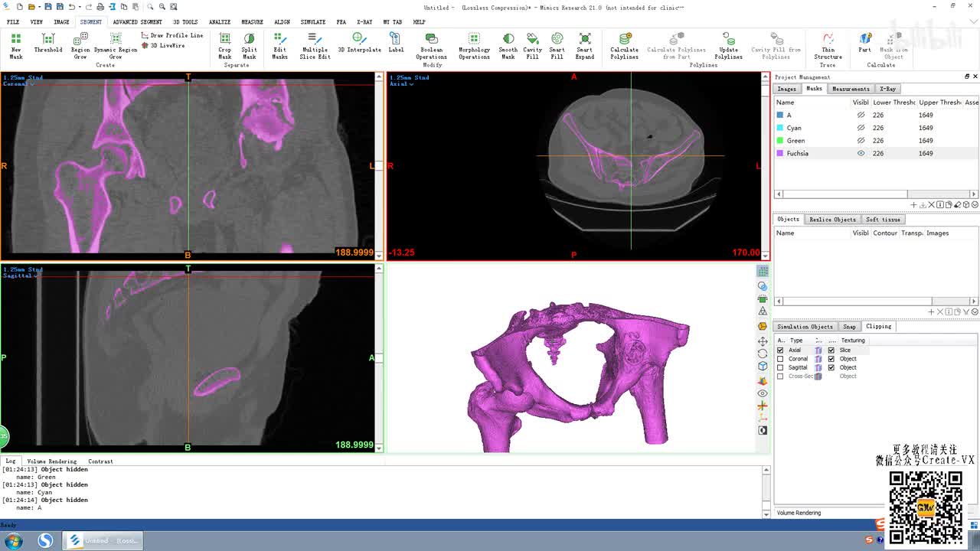Viewport: 980px width, 551px height.
Task: Hide the Fuchsia mask
Action: coord(861,153)
